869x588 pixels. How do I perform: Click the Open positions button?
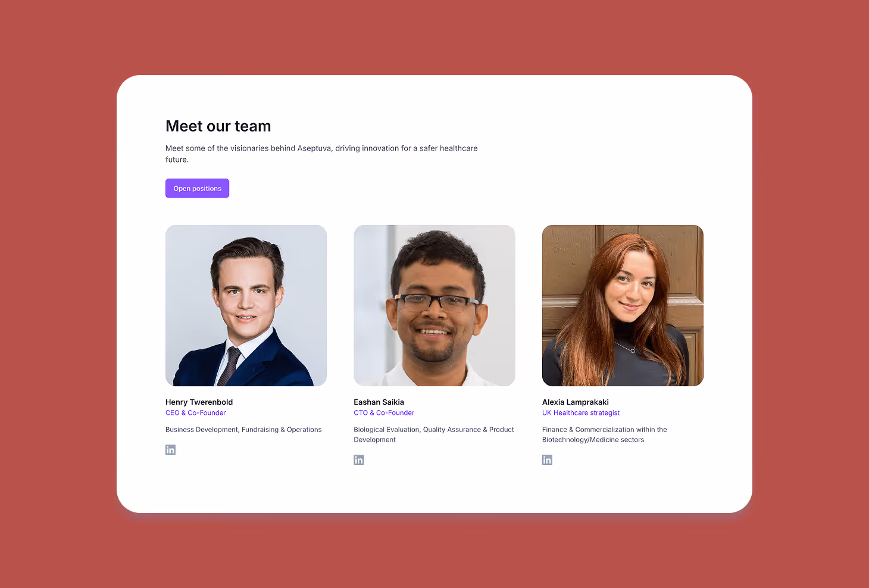(x=197, y=188)
